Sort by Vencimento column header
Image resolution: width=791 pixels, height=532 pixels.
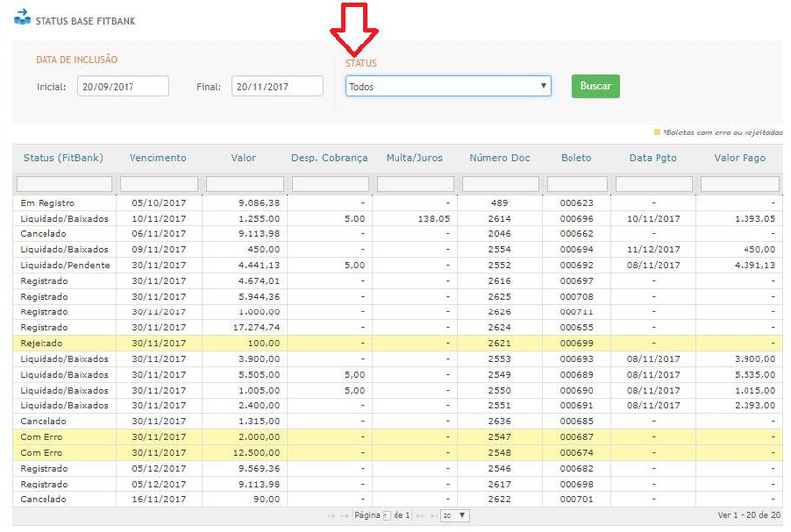click(157, 157)
